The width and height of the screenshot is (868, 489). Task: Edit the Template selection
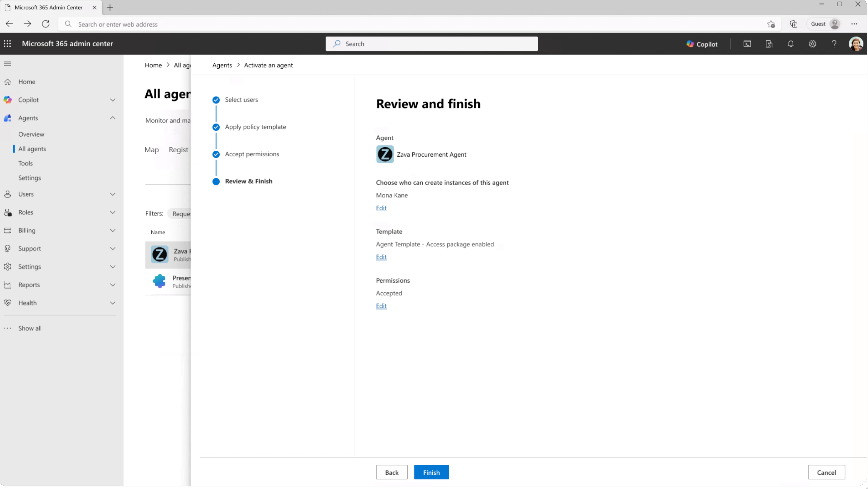381,257
